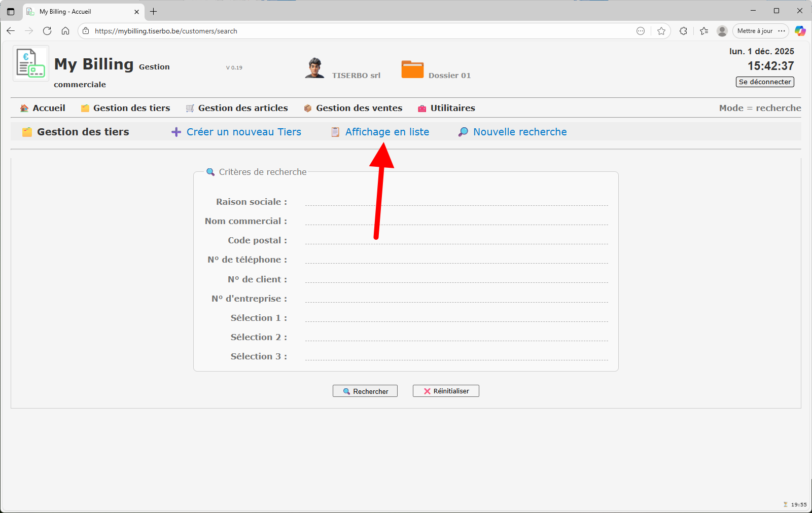Viewport: 812px width, 513px height.
Task: Click the Rechercher button
Action: [365, 391]
